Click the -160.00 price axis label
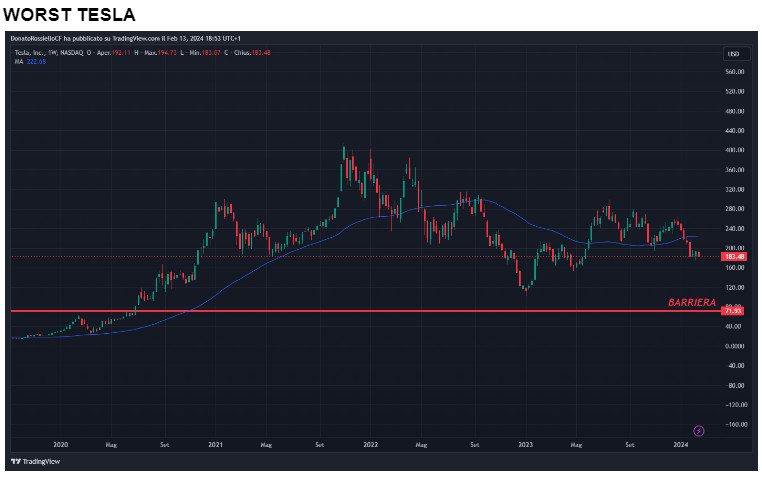The height and width of the screenshot is (478, 762). pos(735,425)
